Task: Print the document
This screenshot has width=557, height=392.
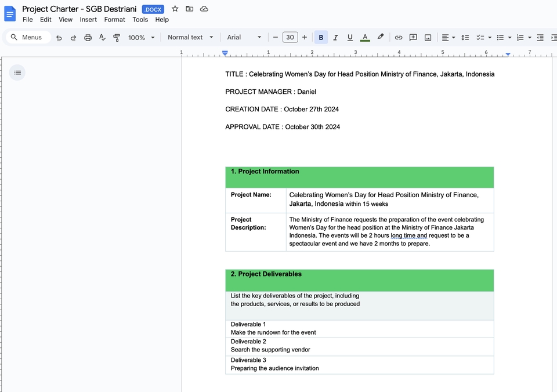Action: point(88,38)
